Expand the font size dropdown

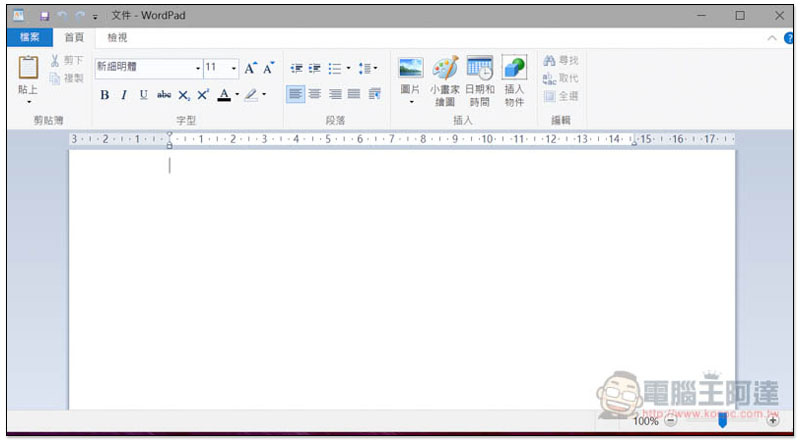pyautogui.click(x=234, y=68)
